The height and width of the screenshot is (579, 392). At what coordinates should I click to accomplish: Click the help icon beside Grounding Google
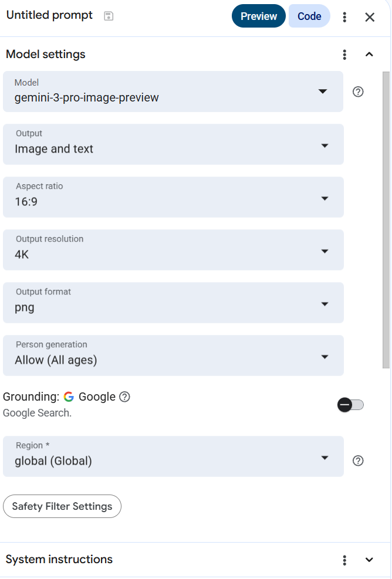coord(124,397)
